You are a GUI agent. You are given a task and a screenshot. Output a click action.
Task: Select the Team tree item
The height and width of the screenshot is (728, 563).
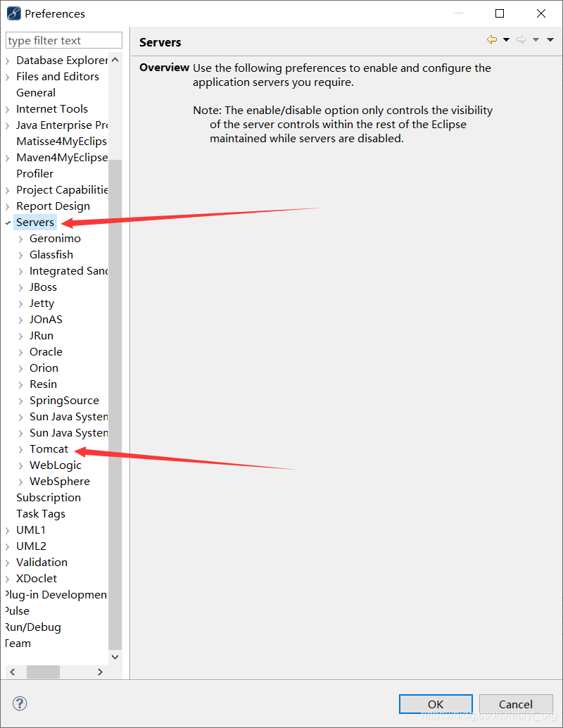[18, 644]
